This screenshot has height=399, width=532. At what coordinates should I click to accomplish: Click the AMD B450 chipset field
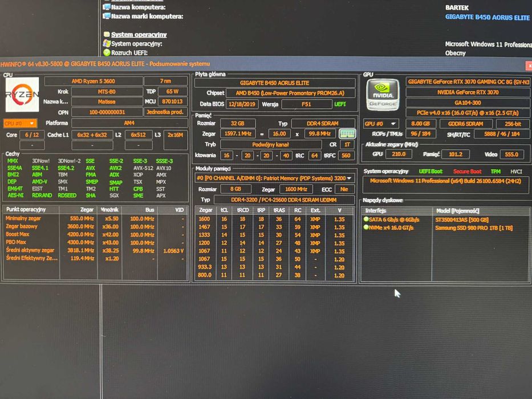[x=290, y=93]
